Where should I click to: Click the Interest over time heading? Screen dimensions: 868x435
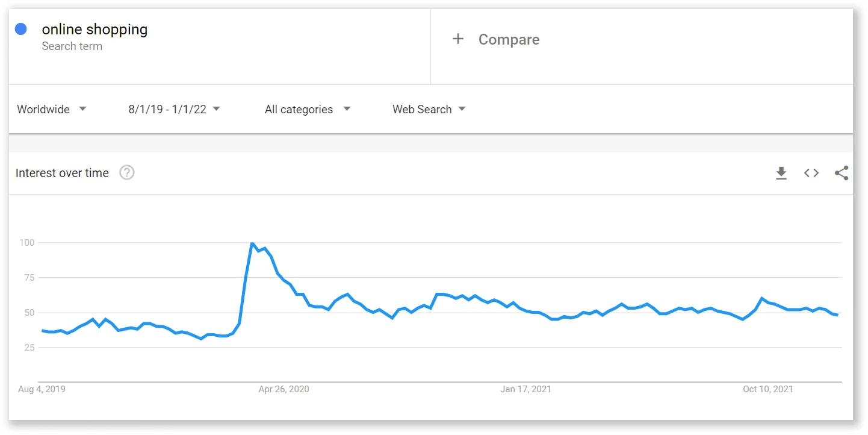(63, 173)
